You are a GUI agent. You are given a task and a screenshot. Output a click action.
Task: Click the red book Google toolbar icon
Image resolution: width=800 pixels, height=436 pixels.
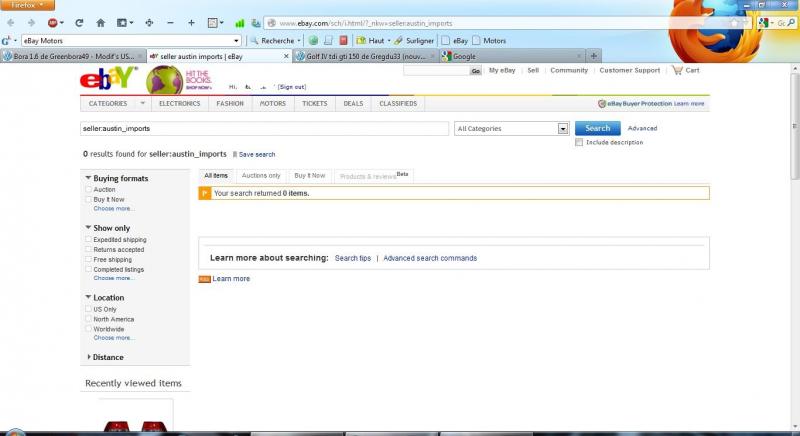tap(343, 40)
